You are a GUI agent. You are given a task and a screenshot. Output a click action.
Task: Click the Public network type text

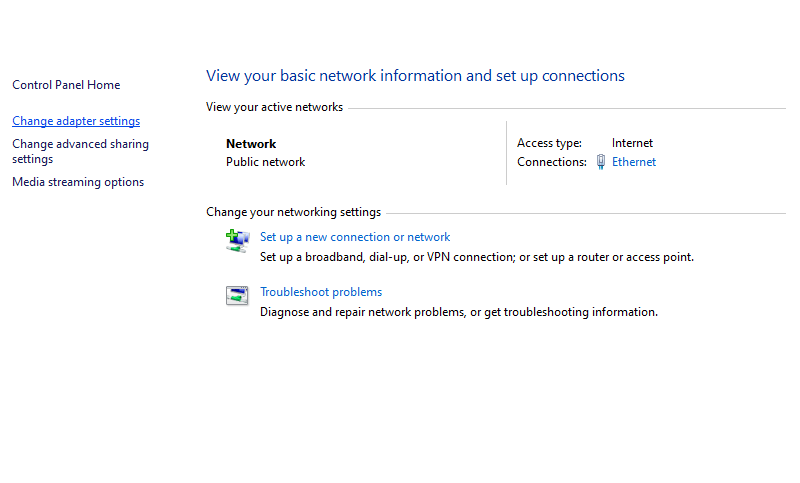[x=265, y=162]
